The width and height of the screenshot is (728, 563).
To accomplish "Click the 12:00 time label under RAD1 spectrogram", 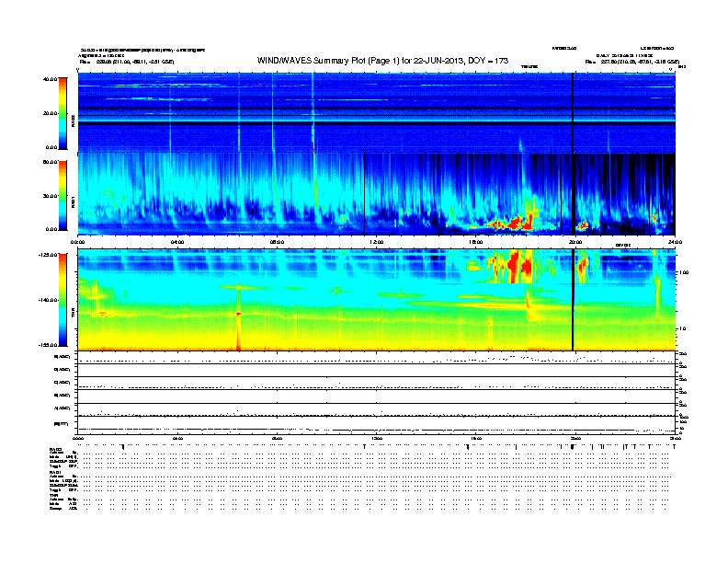I will point(377,242).
